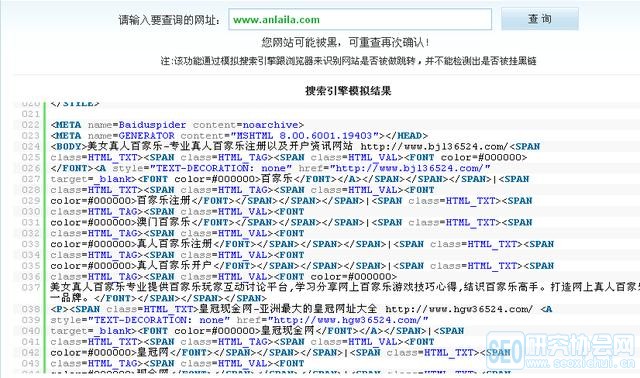Screen dimensions: 640x378
Task: Click line number 023 in the code listing
Action: (31, 136)
